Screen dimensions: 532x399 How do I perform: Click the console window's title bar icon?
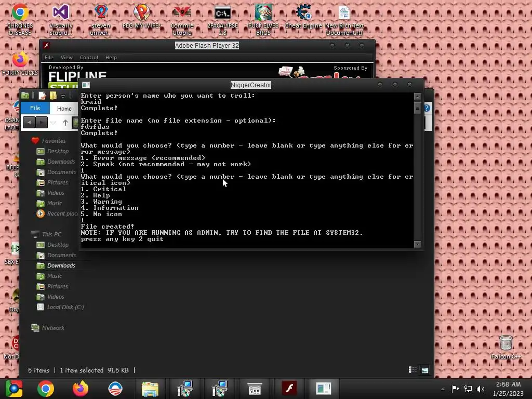pos(86,85)
